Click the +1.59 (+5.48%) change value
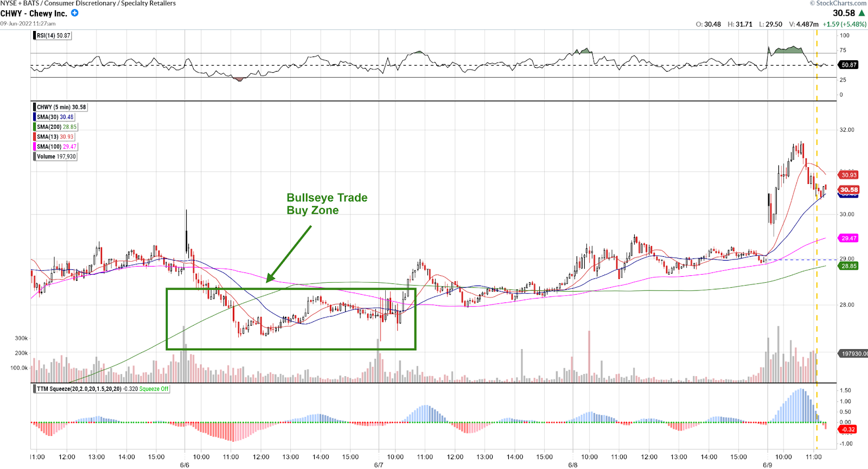 845,24
